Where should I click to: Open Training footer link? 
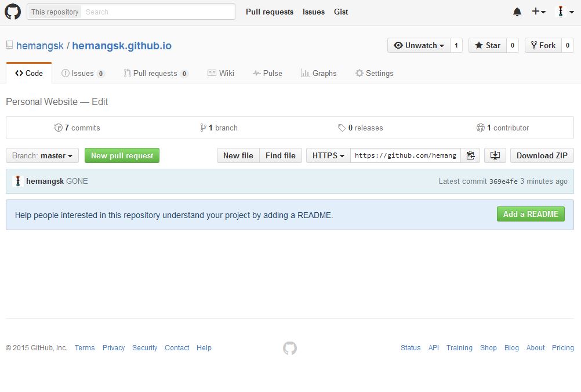click(x=459, y=348)
